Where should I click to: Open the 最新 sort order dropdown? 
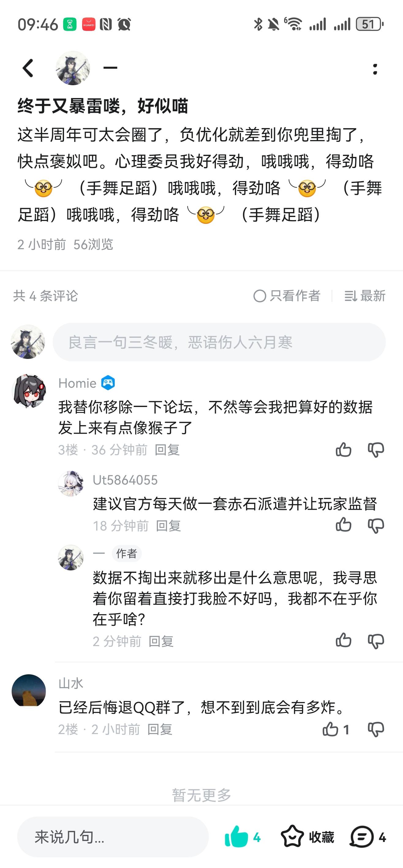pos(365,296)
